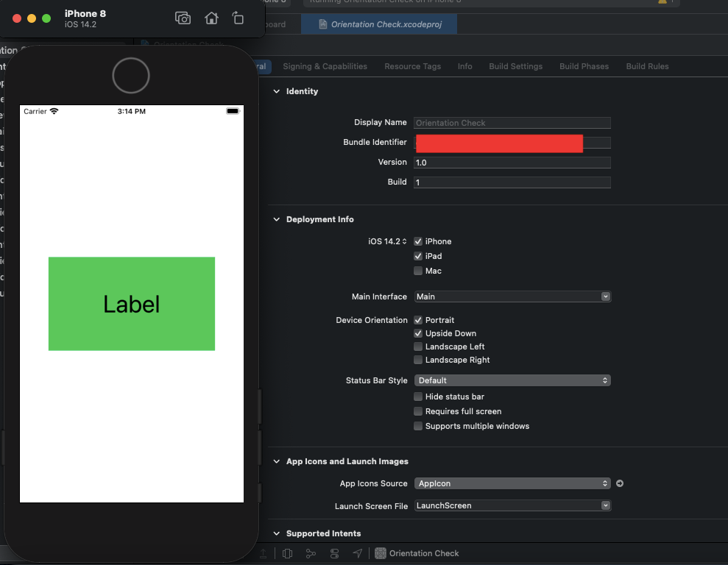Image resolution: width=728 pixels, height=565 pixels.
Task: Open the Launch Screen File dropdown
Action: coord(512,505)
